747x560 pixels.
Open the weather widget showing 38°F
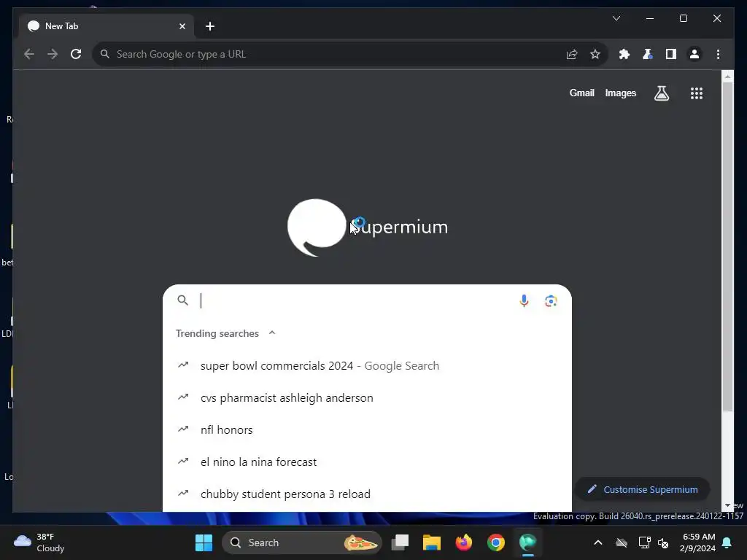40,542
